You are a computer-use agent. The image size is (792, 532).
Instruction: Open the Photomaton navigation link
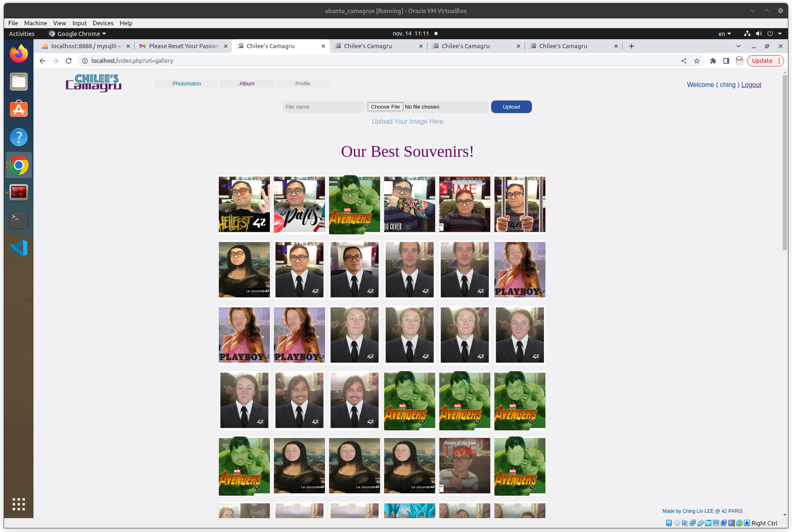pyautogui.click(x=187, y=84)
